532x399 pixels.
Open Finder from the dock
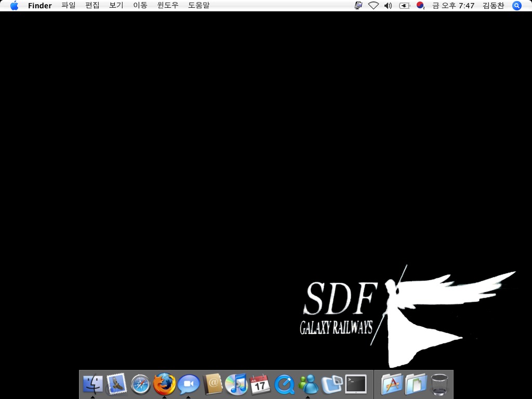coord(92,384)
